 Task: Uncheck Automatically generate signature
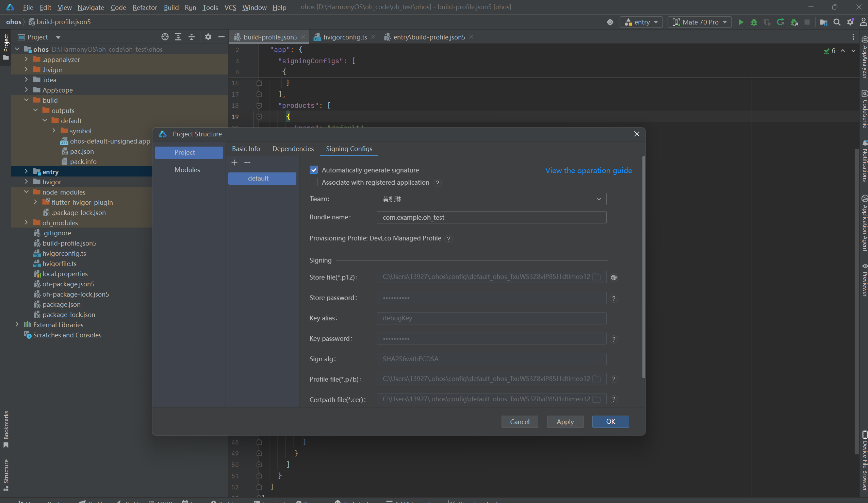[313, 170]
